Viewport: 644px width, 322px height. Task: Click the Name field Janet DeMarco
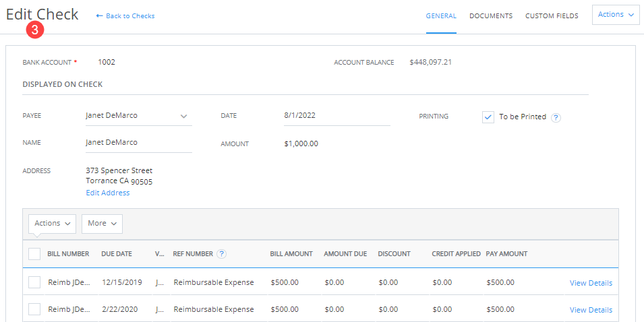(139, 143)
